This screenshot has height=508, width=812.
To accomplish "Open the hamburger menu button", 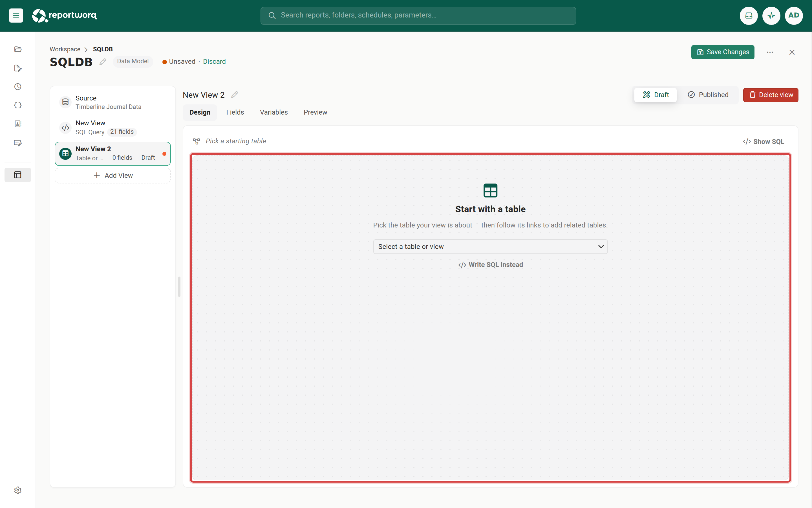I will (16, 16).
